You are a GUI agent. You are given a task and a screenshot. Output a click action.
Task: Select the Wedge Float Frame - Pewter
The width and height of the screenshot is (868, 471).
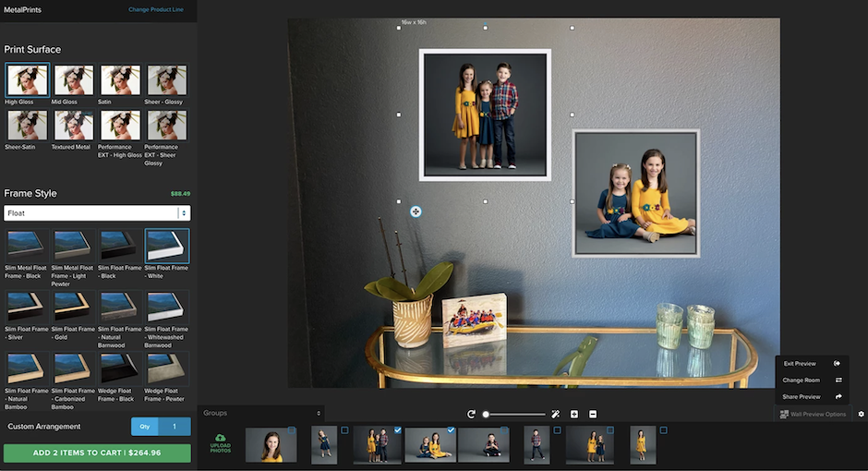click(x=166, y=368)
